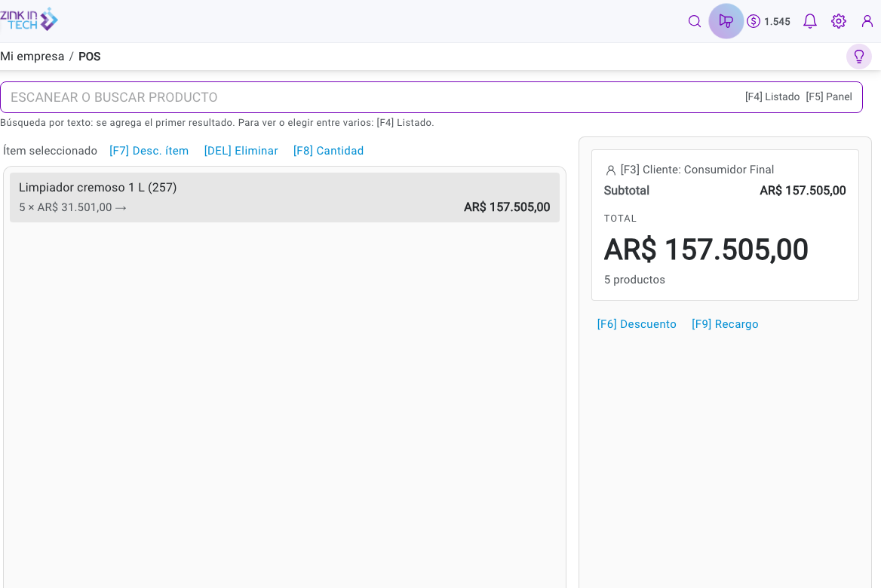The width and height of the screenshot is (881, 588).
Task: Click the Ítem seleccionado label
Action: [x=50, y=151]
